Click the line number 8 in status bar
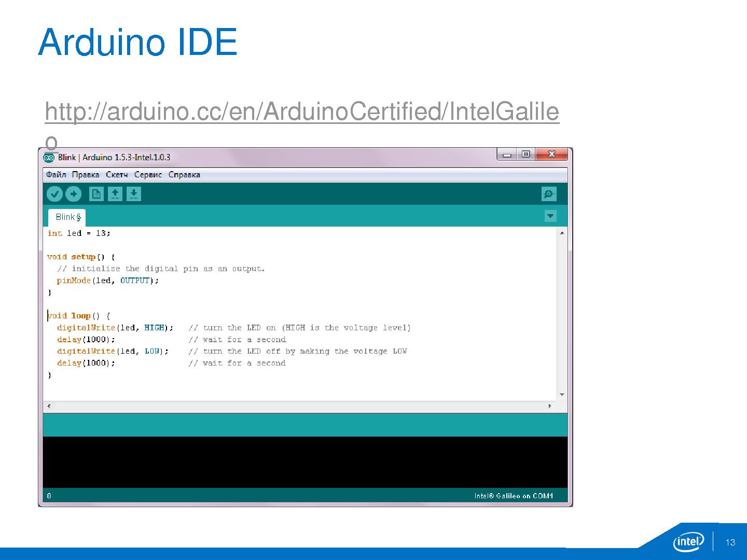Viewport: 747px width, 560px height. [49, 496]
